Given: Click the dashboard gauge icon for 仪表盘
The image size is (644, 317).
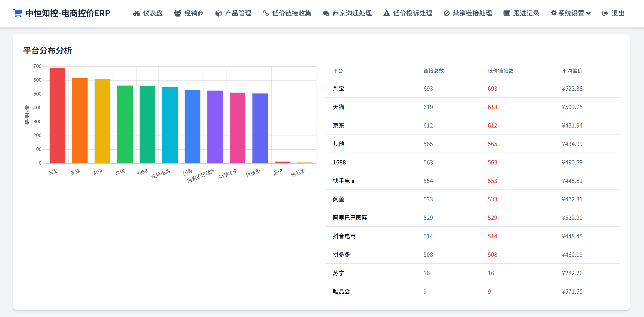Looking at the screenshot, I should tap(136, 14).
